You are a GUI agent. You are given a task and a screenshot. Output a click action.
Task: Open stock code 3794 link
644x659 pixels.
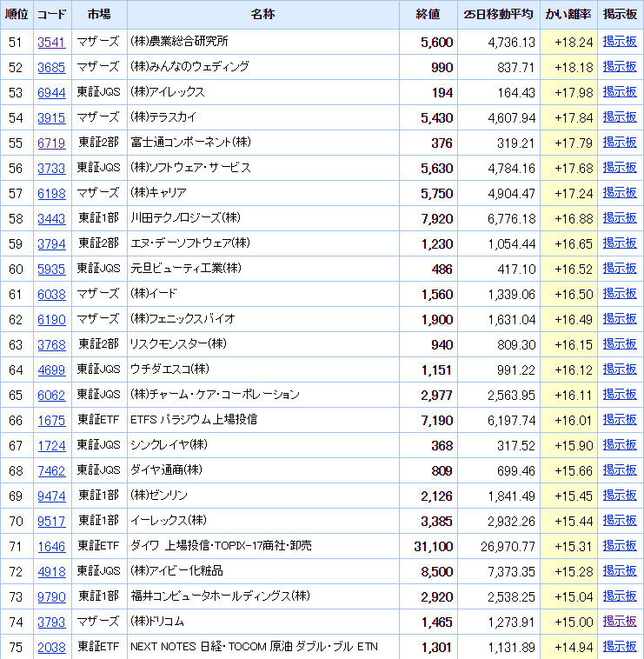[51, 244]
